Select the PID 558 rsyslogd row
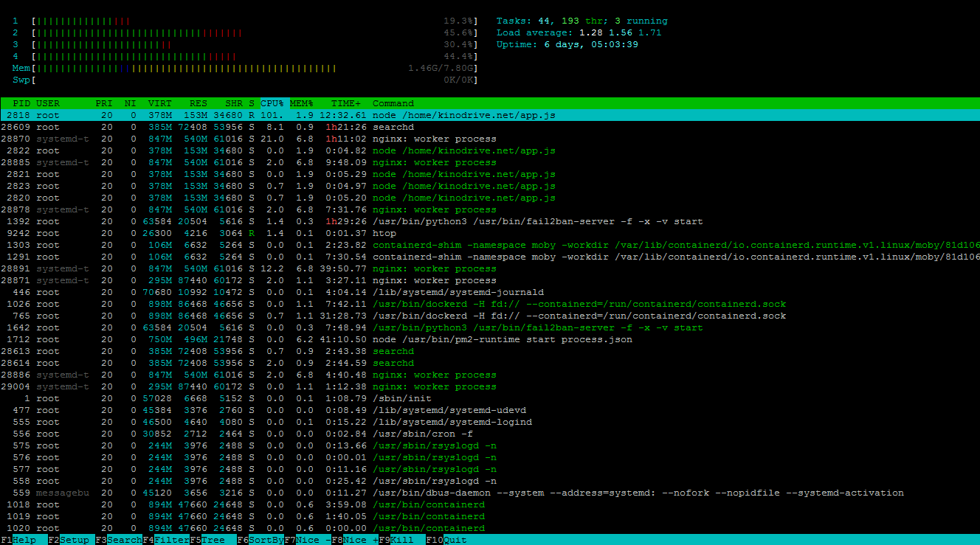Image resolution: width=980 pixels, height=545 pixels. coord(490,481)
